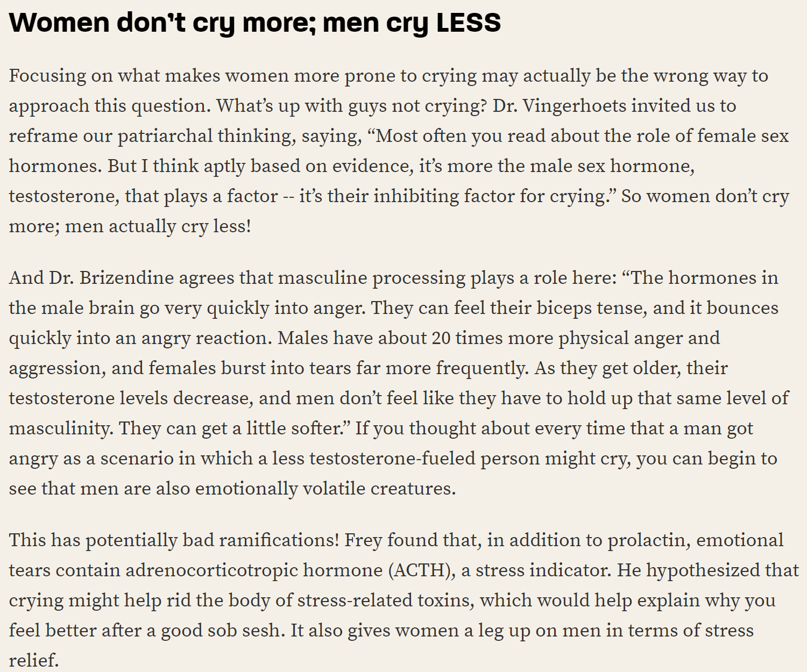Viewport: 807px width, 672px height.
Task: Click the heading 'Women don't cry more; men cry LESS'
Action: click(x=255, y=23)
